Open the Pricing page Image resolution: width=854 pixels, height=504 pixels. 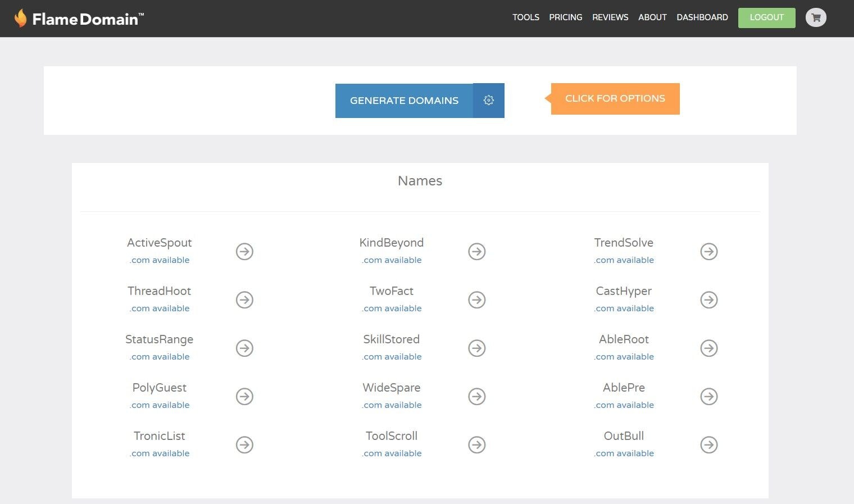pos(566,17)
